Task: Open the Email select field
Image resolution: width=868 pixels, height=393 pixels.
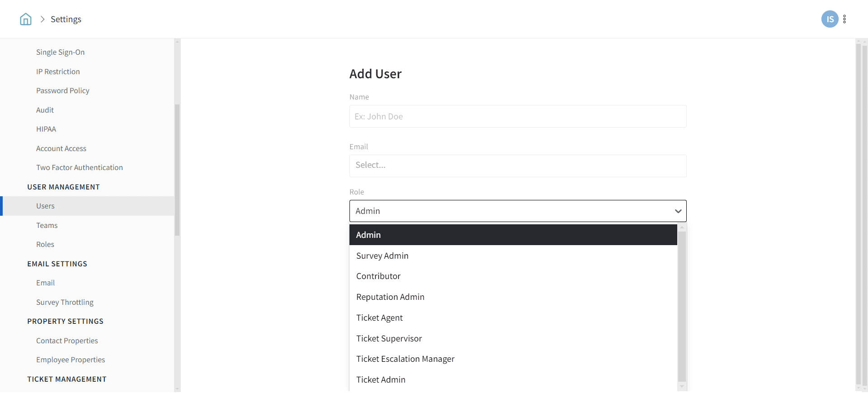Action: [x=517, y=166]
